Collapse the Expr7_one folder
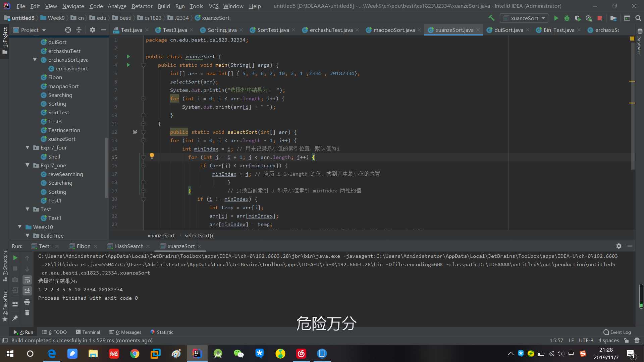The image size is (644, 362). point(28,165)
